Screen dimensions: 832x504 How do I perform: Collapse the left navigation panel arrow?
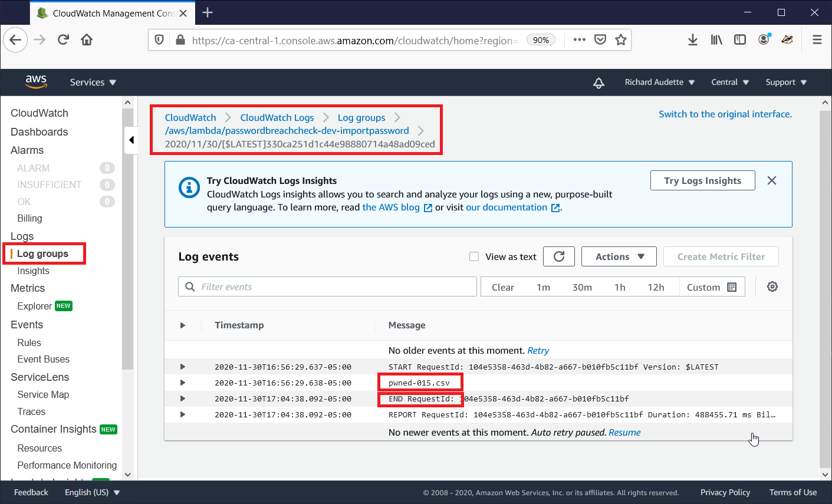(x=131, y=140)
